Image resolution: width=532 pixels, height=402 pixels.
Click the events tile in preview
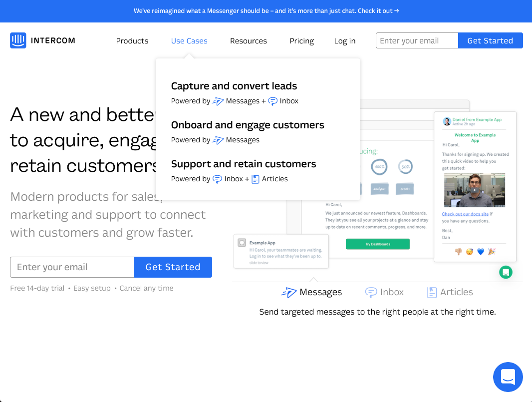[x=405, y=189]
